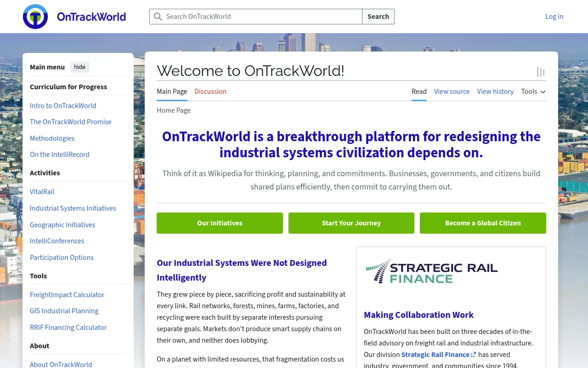Open the RRIF Financing Calculator link
Viewport: 588px width, 368px height.
[68, 328]
